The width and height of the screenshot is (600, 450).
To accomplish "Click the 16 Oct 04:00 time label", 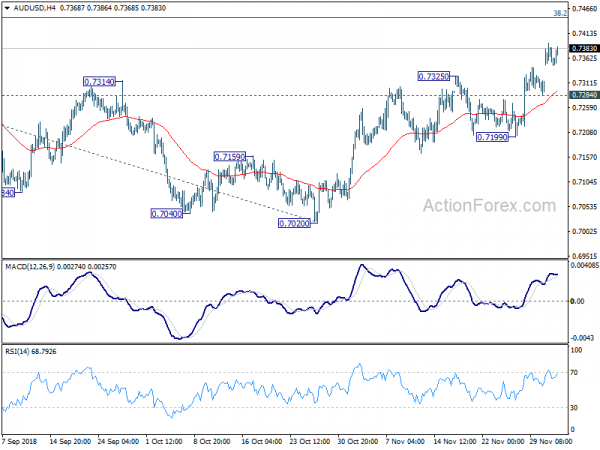I will pyautogui.click(x=262, y=441).
